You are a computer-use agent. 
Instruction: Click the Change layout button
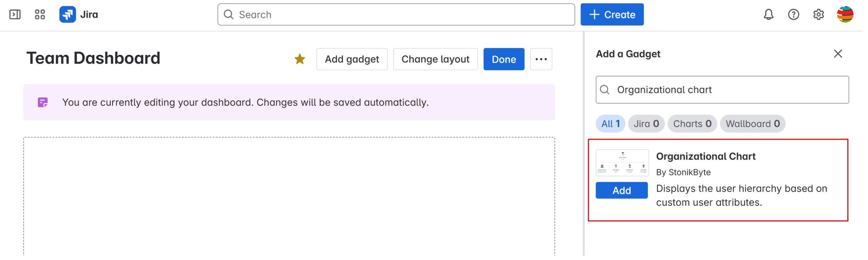coord(435,59)
